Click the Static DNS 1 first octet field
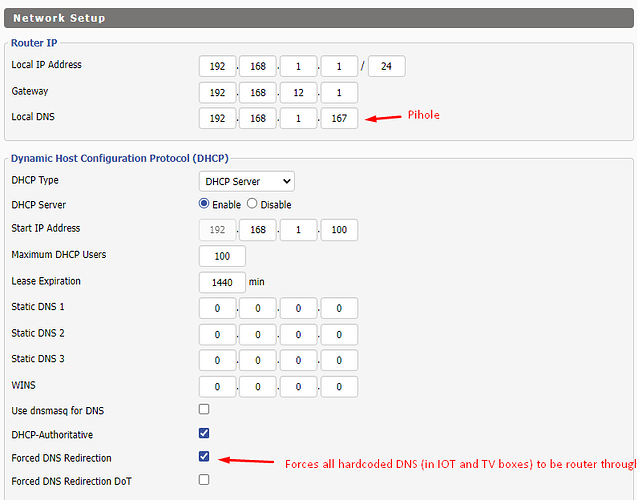The image size is (637, 500). [x=217, y=308]
